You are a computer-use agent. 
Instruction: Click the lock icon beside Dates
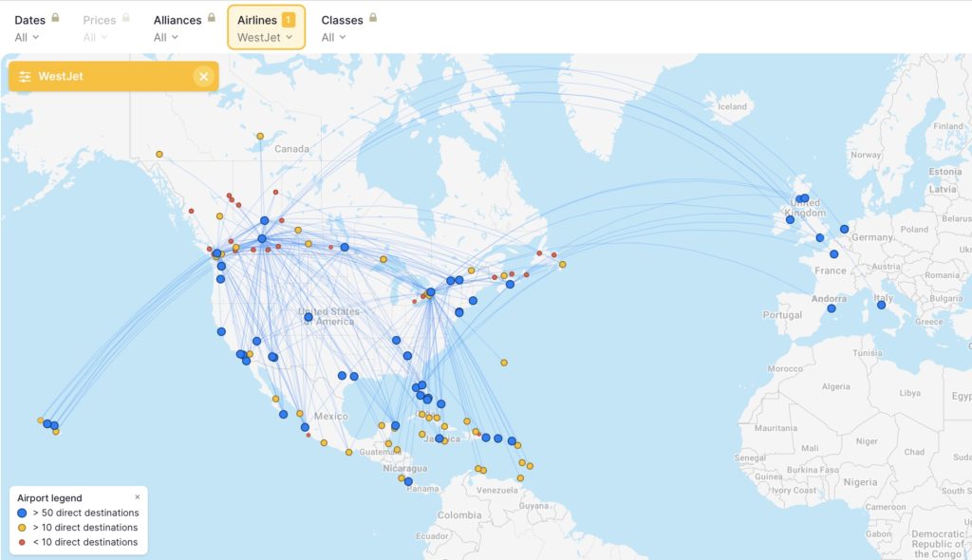click(x=54, y=17)
